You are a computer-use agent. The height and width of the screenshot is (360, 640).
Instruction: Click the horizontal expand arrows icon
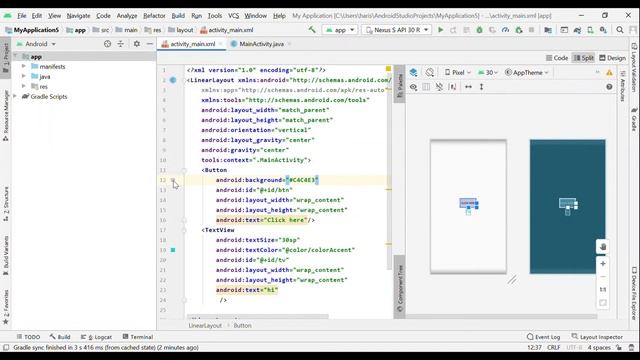pyautogui.click(x=469, y=87)
